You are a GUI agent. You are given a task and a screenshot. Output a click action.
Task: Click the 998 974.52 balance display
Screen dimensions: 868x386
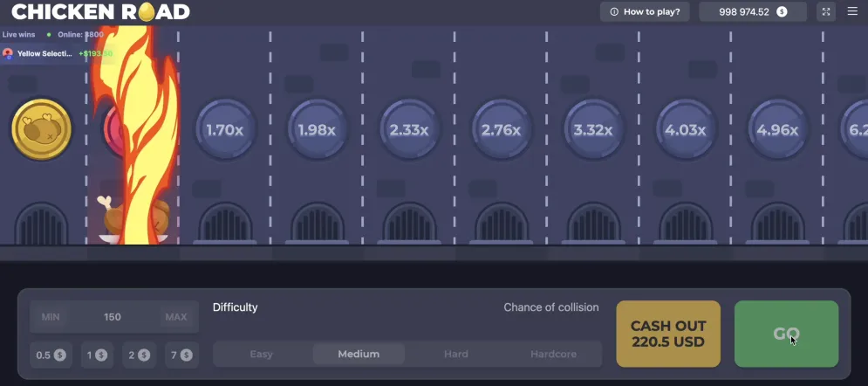pyautogui.click(x=753, y=11)
